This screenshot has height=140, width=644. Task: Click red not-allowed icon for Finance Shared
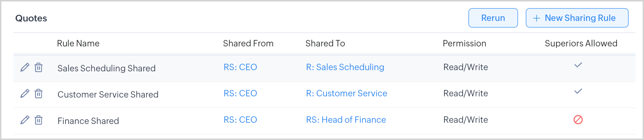578,120
